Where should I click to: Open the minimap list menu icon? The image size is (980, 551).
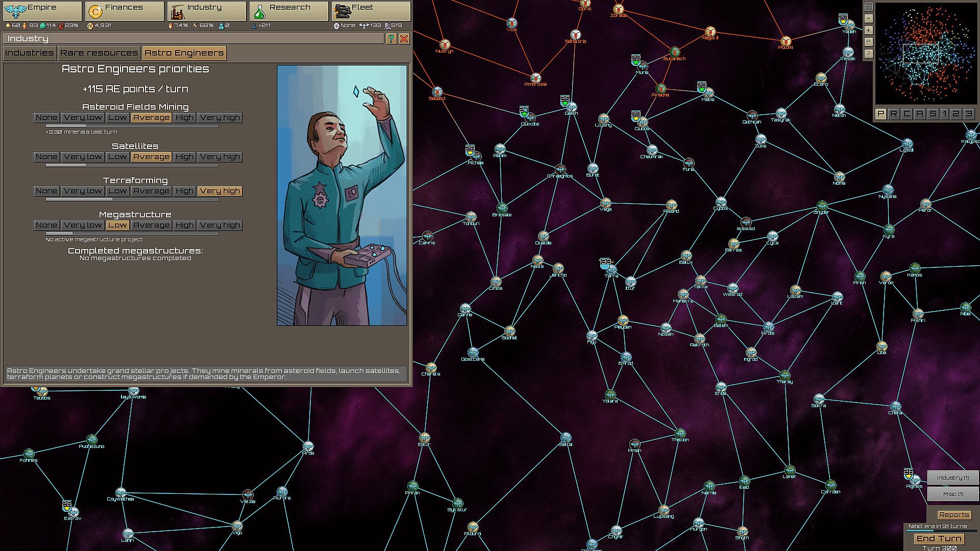coord(869,7)
